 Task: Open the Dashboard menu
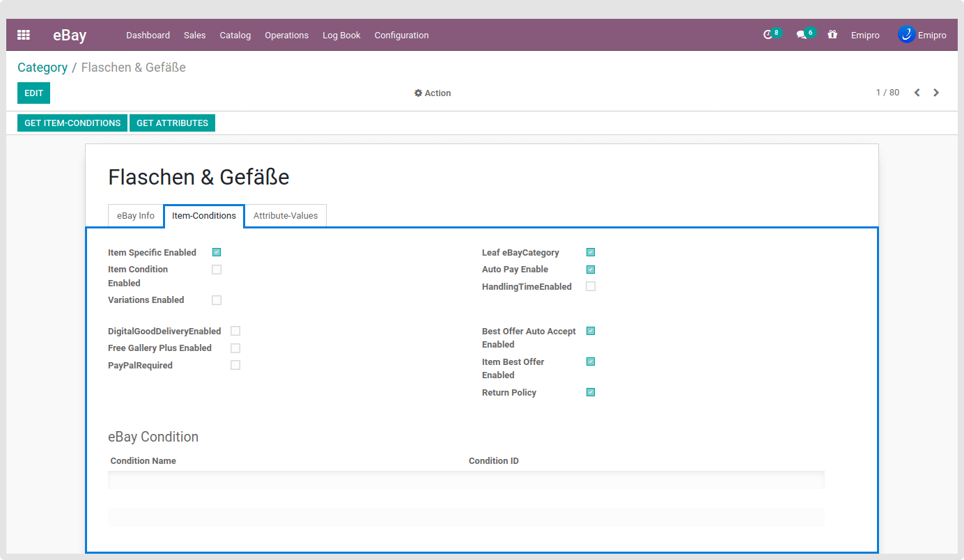(x=148, y=35)
